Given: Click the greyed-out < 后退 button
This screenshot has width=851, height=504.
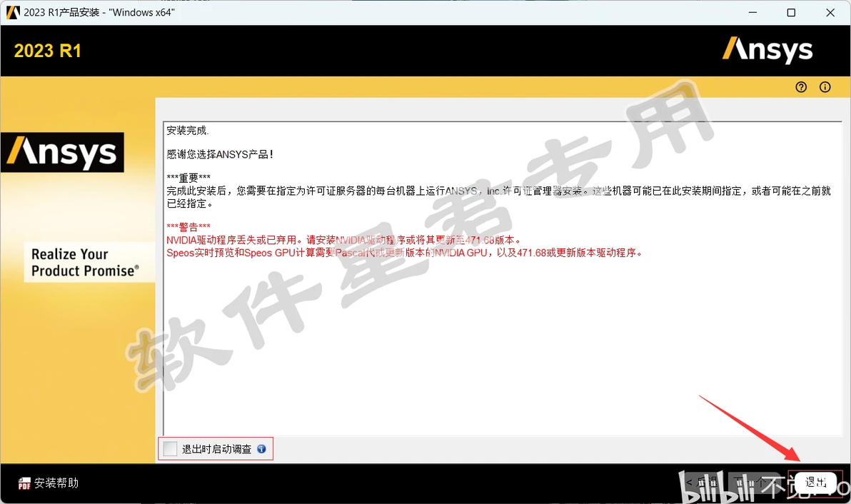Looking at the screenshot, I should [x=701, y=483].
